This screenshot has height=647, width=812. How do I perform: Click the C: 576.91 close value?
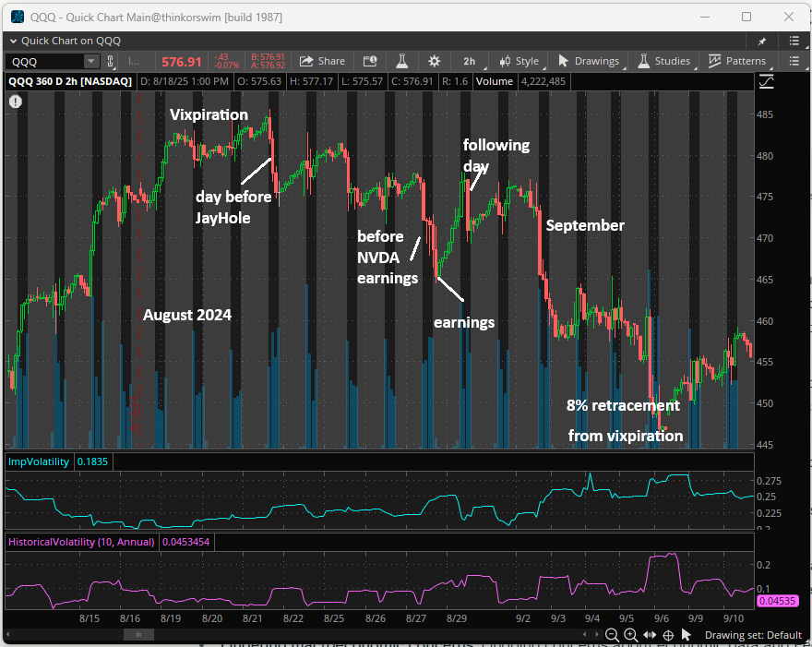pyautogui.click(x=412, y=81)
